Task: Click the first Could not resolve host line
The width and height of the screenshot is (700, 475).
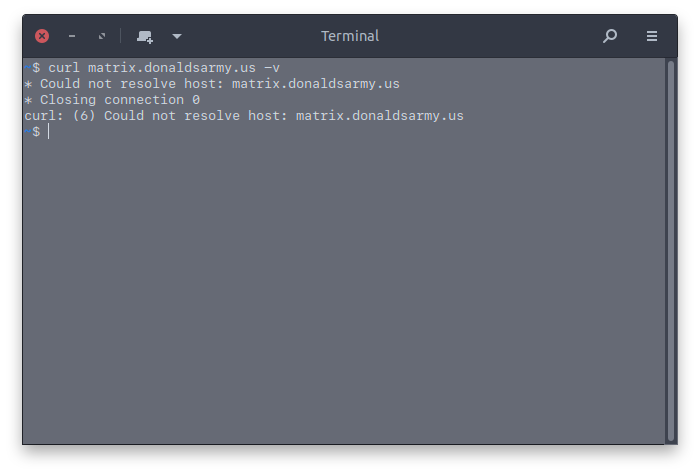Action: [212, 84]
